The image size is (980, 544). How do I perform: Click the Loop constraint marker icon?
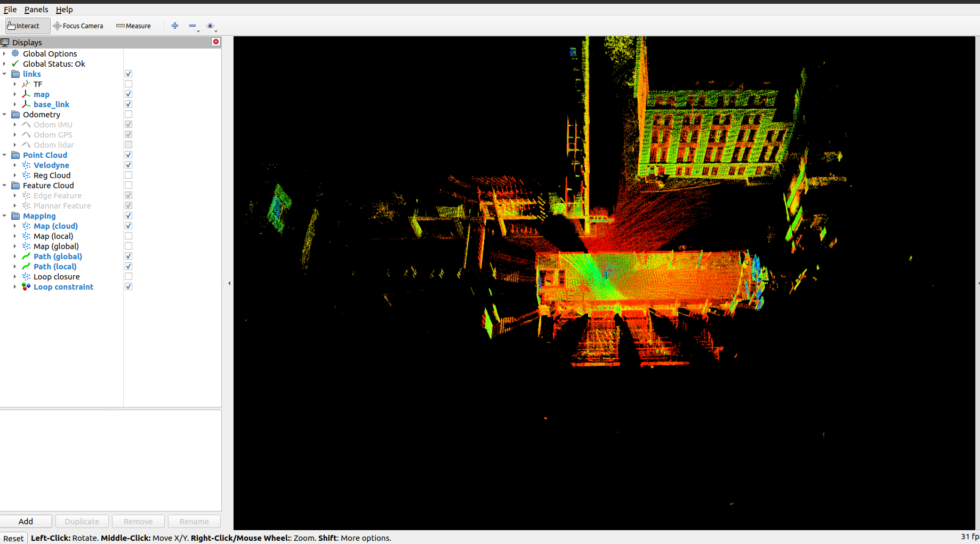pos(26,286)
